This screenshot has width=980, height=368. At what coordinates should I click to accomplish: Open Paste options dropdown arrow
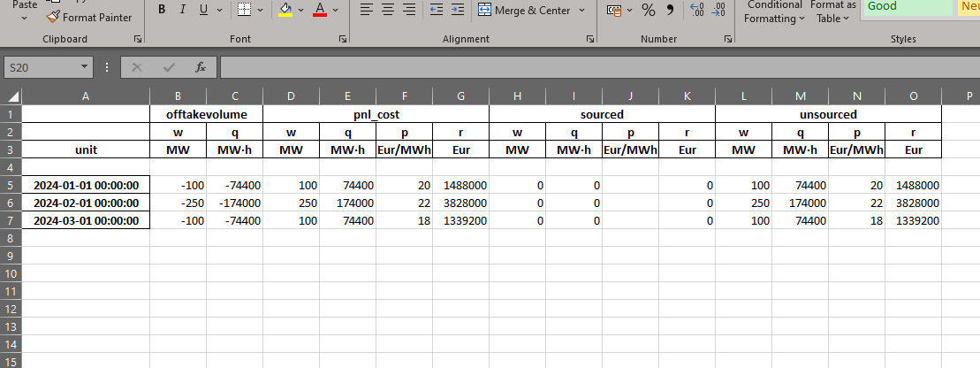[25, 18]
